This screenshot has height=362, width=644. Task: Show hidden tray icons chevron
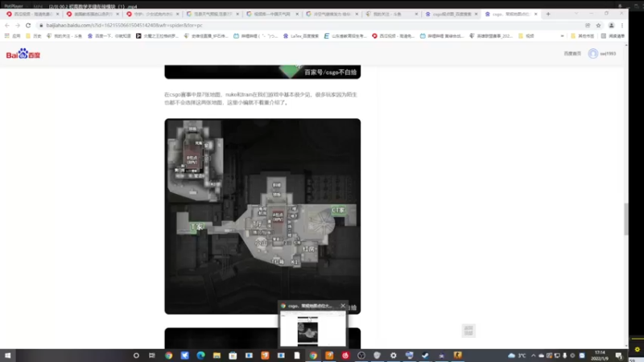coord(533,356)
